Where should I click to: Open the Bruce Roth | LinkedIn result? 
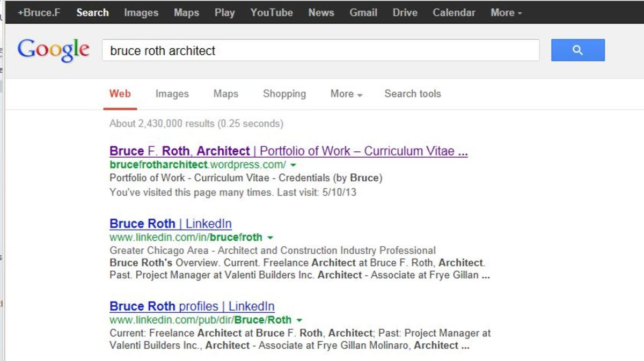tap(171, 224)
